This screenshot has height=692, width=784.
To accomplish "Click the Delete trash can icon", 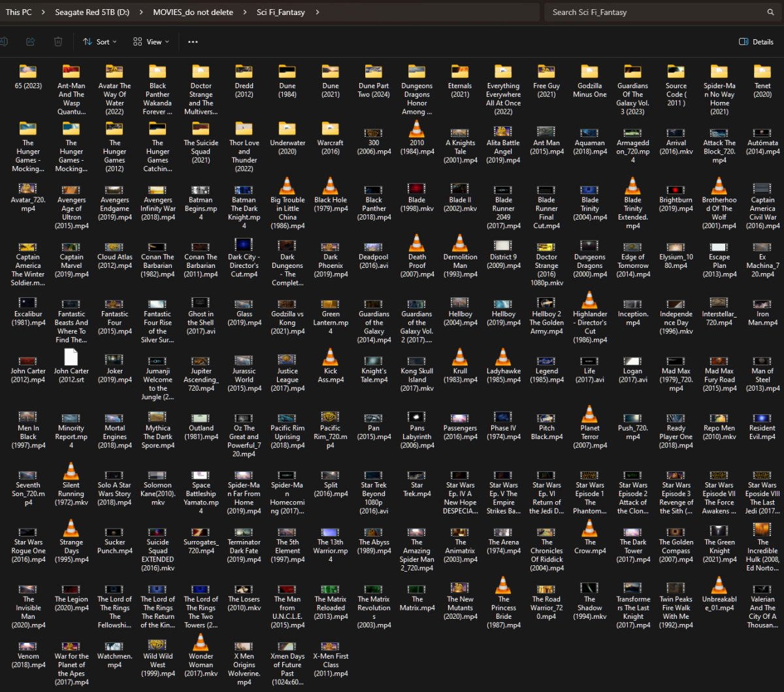I will (58, 42).
